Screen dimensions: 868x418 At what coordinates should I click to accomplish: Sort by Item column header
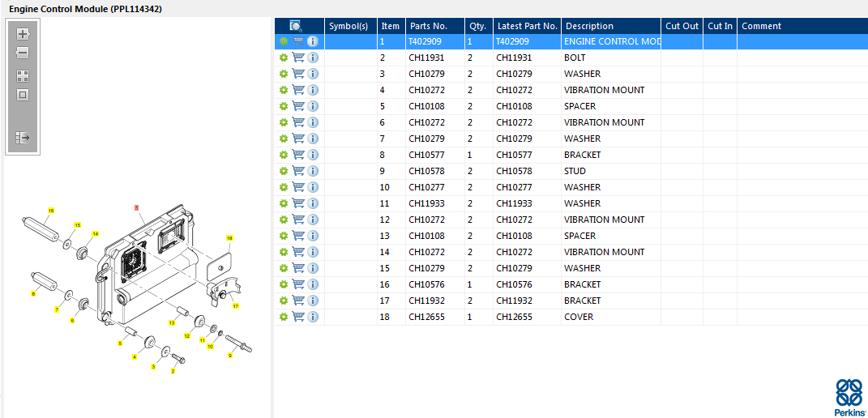point(391,26)
